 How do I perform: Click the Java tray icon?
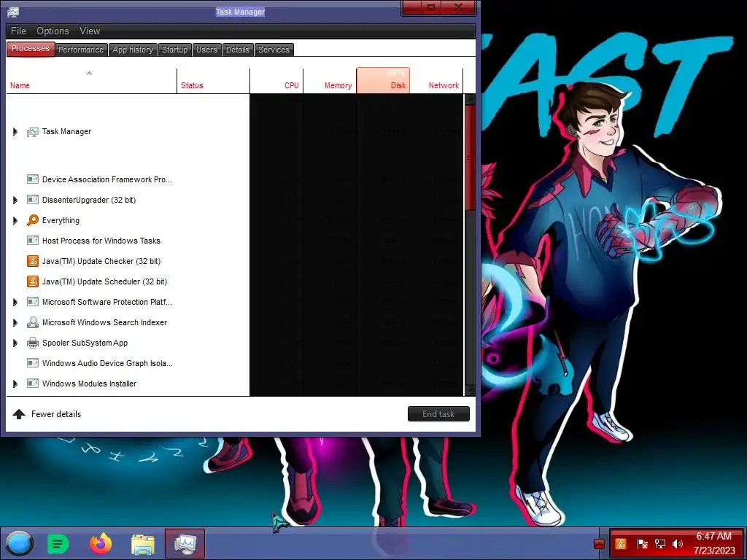[620, 543]
